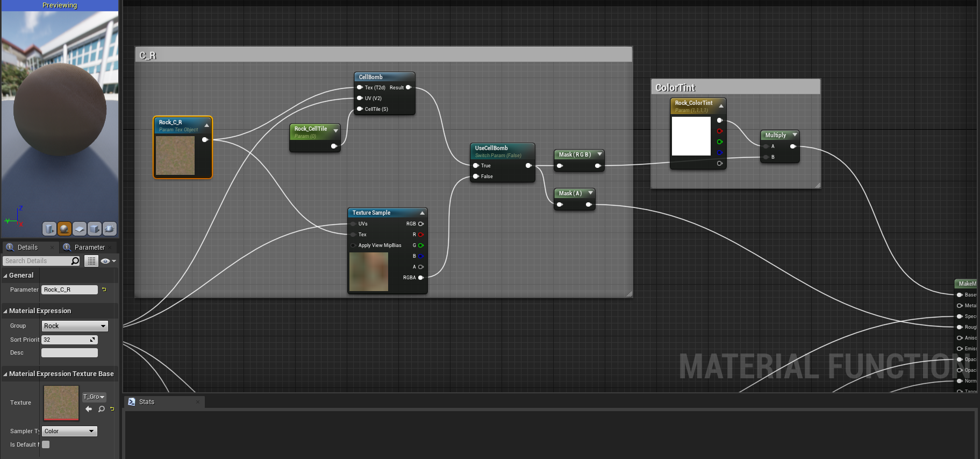Select the UseCellBomb switch node title
The height and width of the screenshot is (459, 980).
491,148
